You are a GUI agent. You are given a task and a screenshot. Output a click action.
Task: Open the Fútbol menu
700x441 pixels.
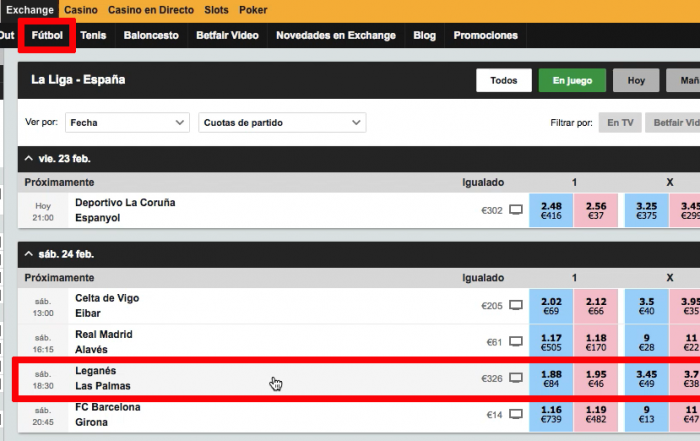tap(47, 35)
